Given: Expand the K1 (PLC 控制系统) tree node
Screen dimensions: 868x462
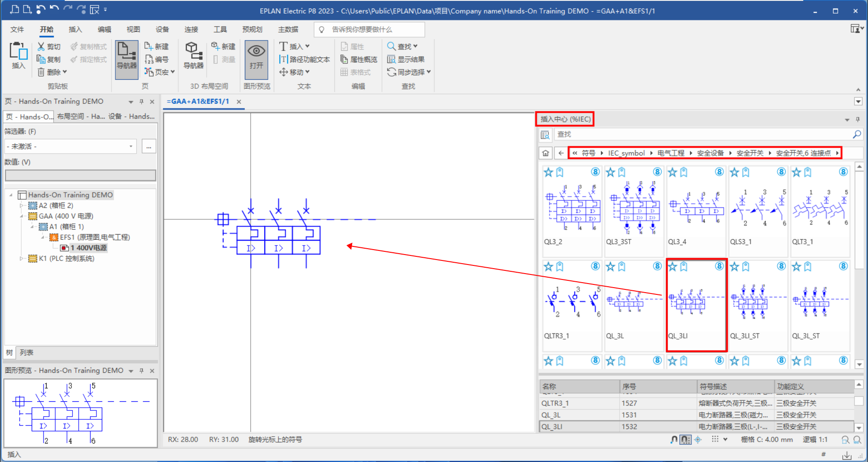Looking at the screenshot, I should (21, 259).
